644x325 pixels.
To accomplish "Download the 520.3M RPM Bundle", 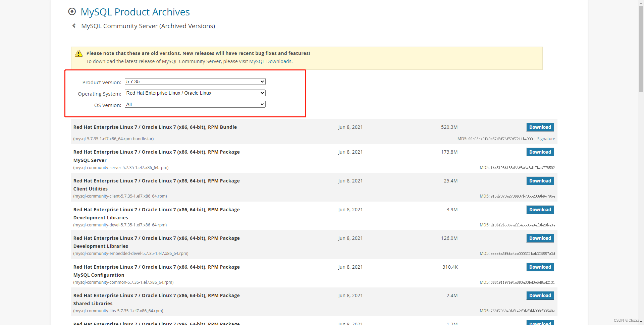I will (x=540, y=127).
